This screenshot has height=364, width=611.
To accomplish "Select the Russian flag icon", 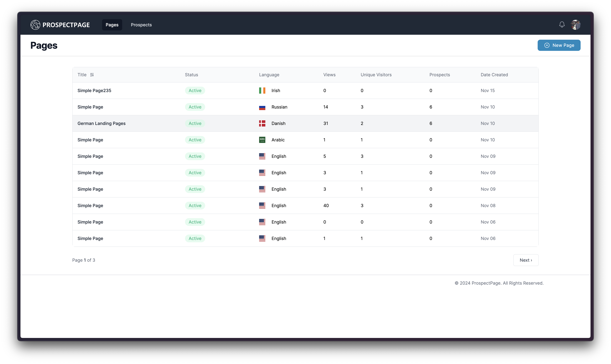I will [x=262, y=107].
